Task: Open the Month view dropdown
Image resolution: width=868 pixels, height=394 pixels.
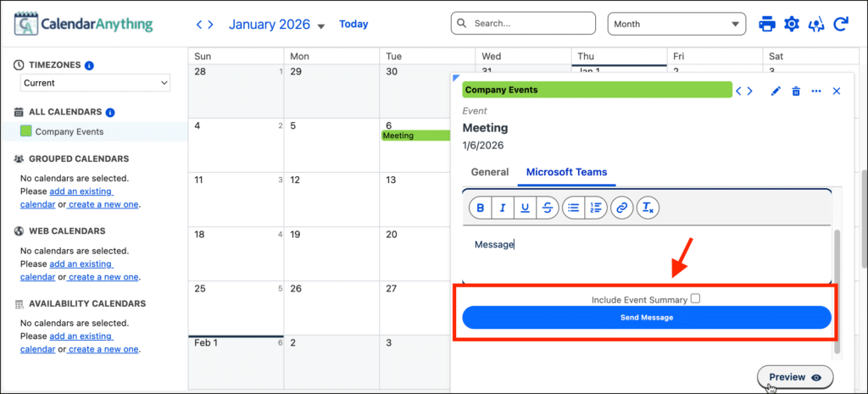Action: [x=676, y=24]
